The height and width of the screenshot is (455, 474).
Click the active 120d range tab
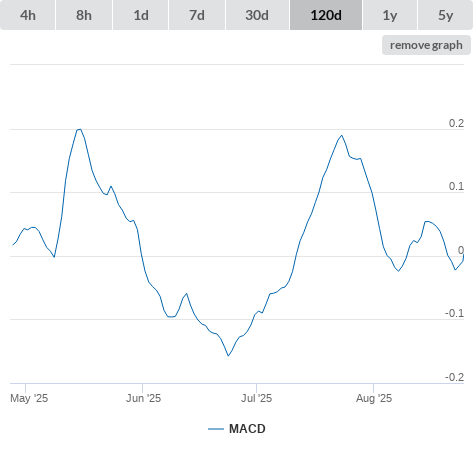(x=326, y=15)
